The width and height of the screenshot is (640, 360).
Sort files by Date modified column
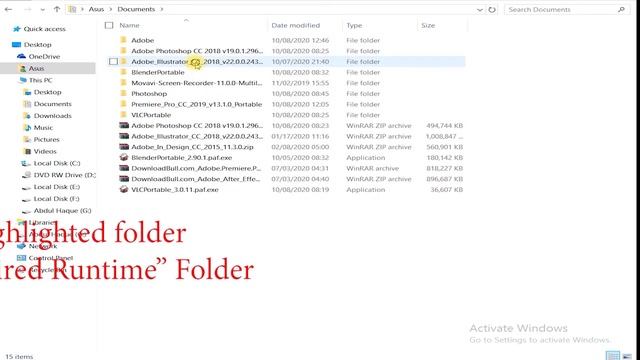click(296, 25)
